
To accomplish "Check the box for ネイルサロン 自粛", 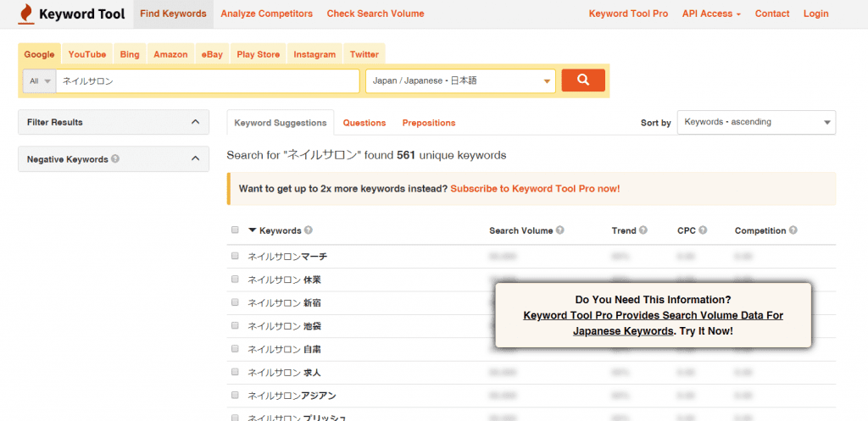I will 235,348.
